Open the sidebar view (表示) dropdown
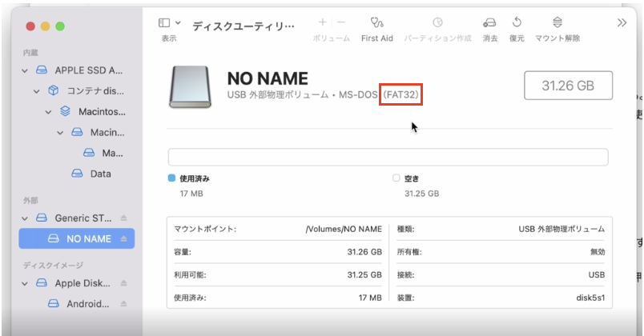Viewport: 644px width, 336px height. pyautogui.click(x=169, y=23)
